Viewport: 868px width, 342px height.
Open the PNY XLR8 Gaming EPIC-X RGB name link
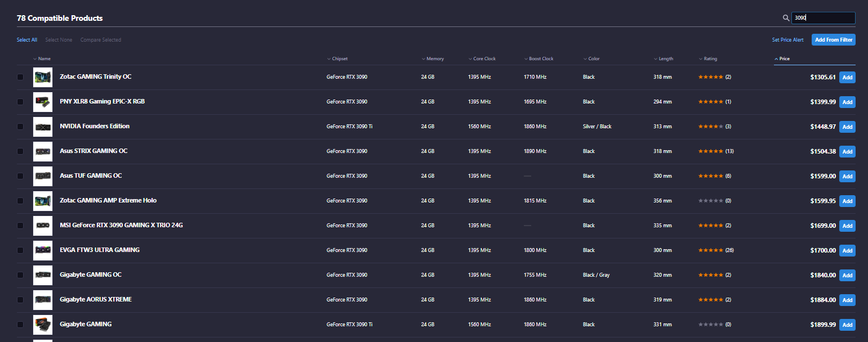(x=103, y=101)
